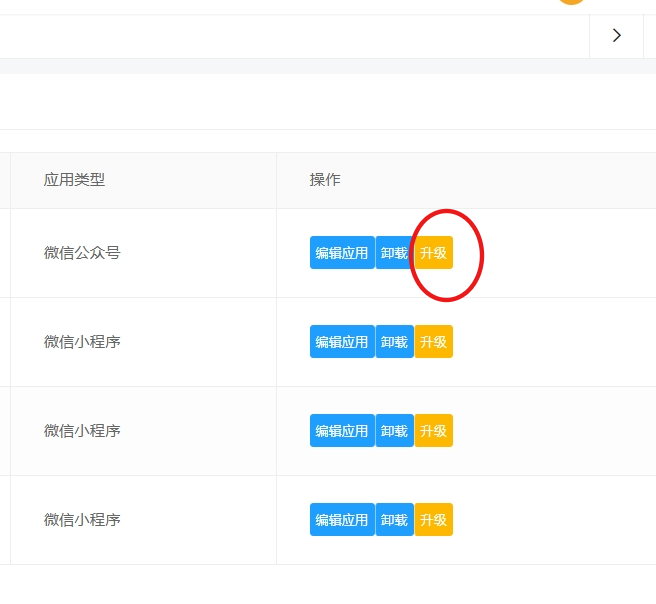Screen dimensions: 656x604
Task: Click the right chevron arrow at top
Action: pos(616,36)
